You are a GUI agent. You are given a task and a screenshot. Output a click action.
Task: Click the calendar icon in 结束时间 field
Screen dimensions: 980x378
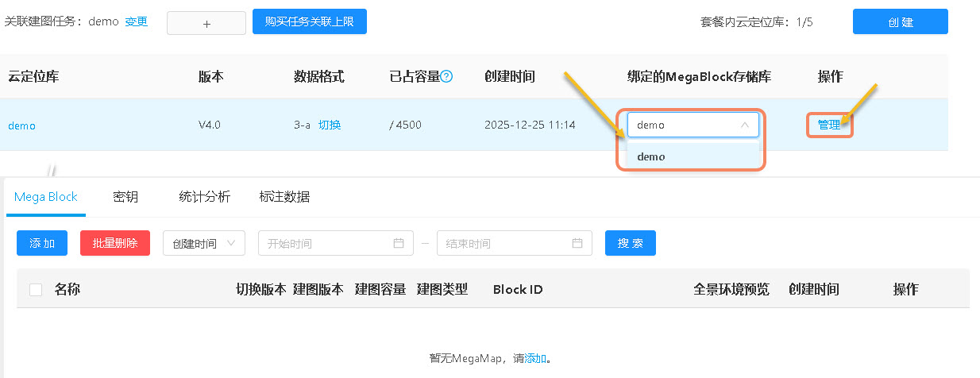click(x=577, y=243)
